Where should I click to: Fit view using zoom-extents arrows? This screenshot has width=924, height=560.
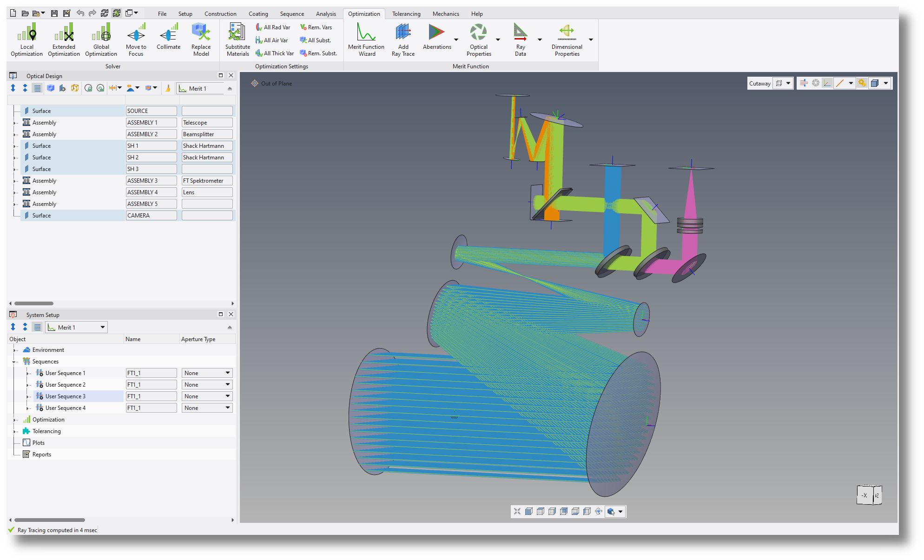[x=517, y=511]
